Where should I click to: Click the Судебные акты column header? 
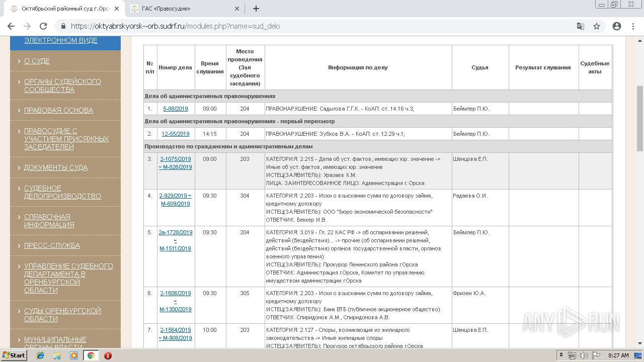point(595,67)
